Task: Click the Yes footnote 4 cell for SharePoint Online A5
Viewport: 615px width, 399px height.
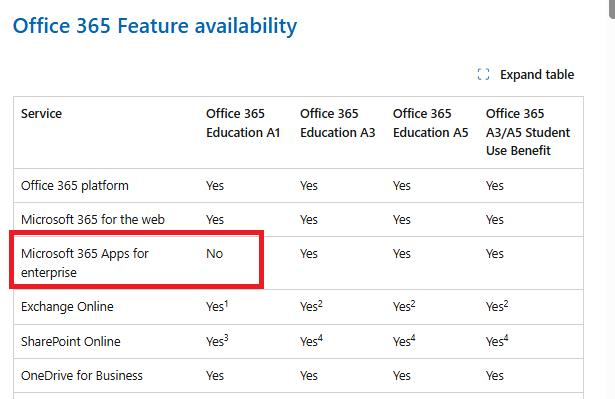Action: click(404, 341)
